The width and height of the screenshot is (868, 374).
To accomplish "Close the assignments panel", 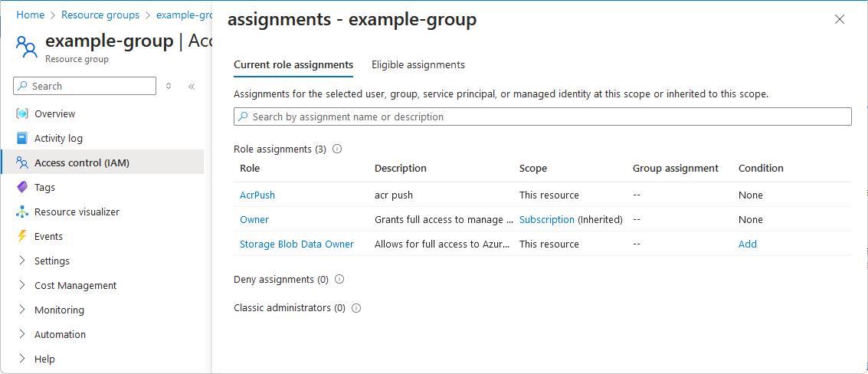I will tap(840, 20).
